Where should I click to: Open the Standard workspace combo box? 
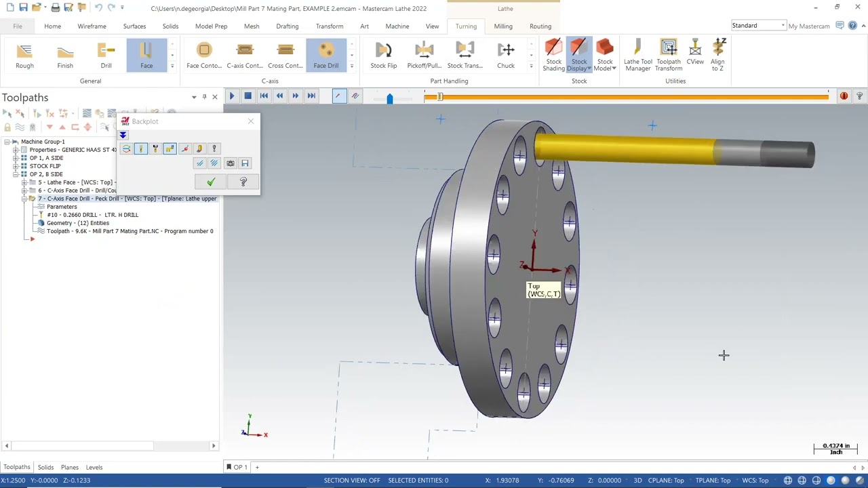(758, 26)
